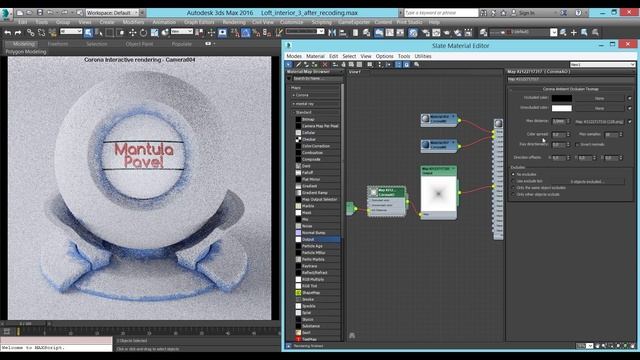Click the Polygon Modeling panel label

pyautogui.click(x=26, y=52)
